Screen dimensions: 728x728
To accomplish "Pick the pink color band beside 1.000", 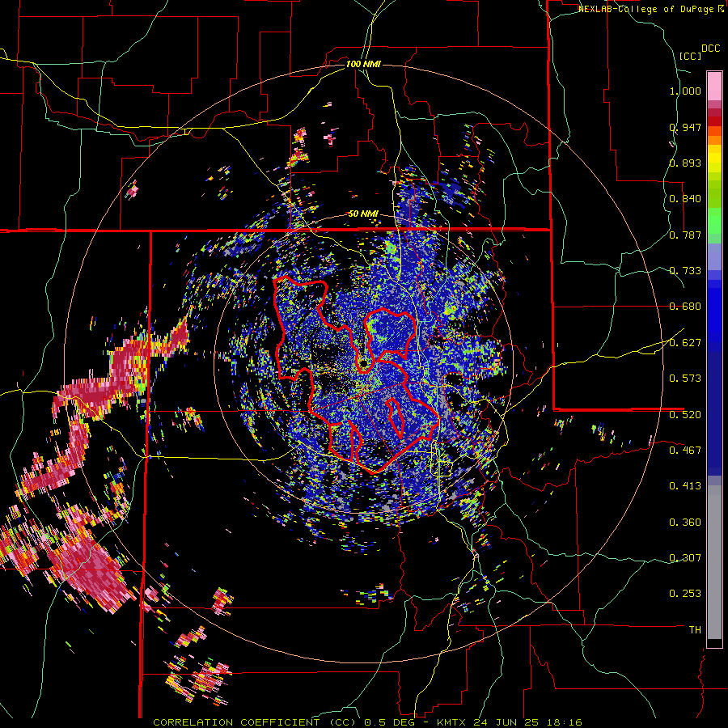I will point(714,86).
